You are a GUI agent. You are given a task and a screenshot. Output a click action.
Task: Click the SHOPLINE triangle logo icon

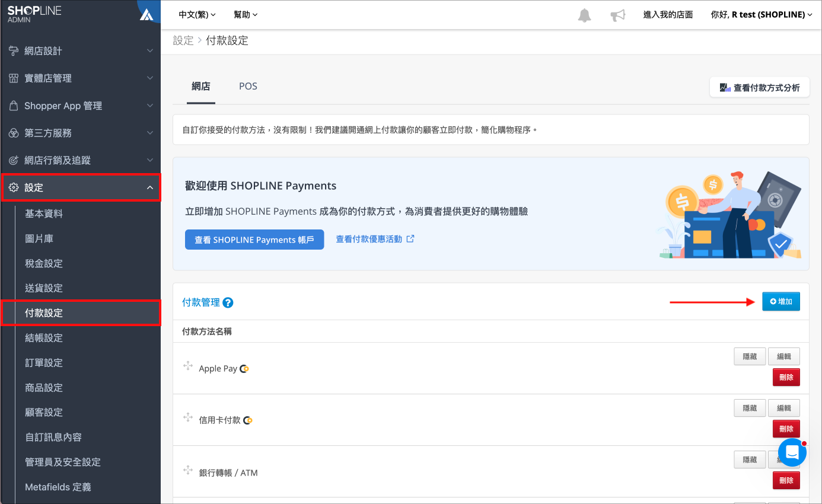[x=146, y=14]
